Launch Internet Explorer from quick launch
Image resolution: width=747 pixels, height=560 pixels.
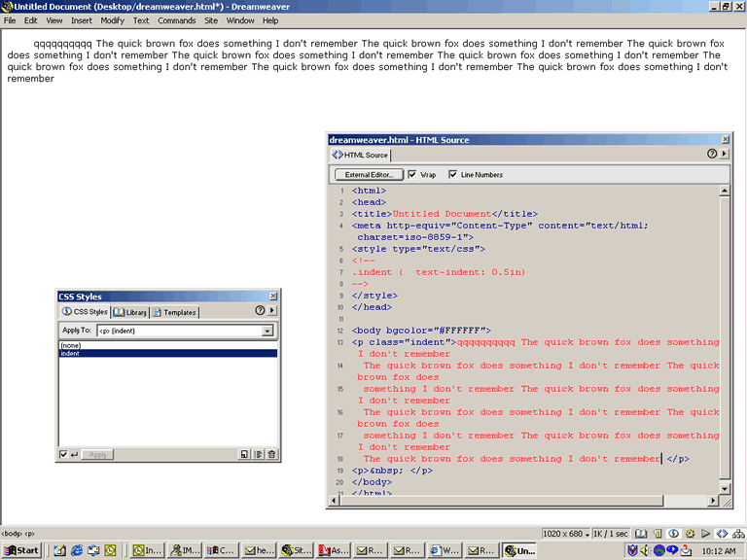click(76, 550)
